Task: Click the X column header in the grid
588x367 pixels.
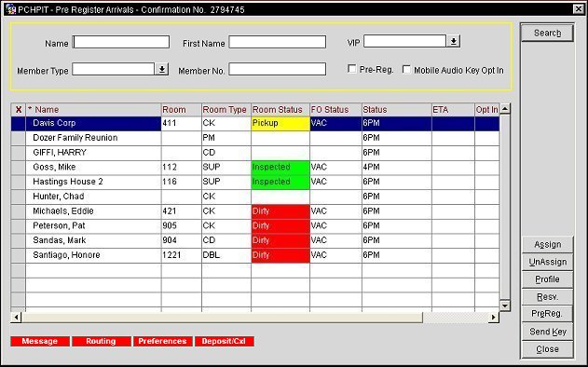Action: point(19,110)
